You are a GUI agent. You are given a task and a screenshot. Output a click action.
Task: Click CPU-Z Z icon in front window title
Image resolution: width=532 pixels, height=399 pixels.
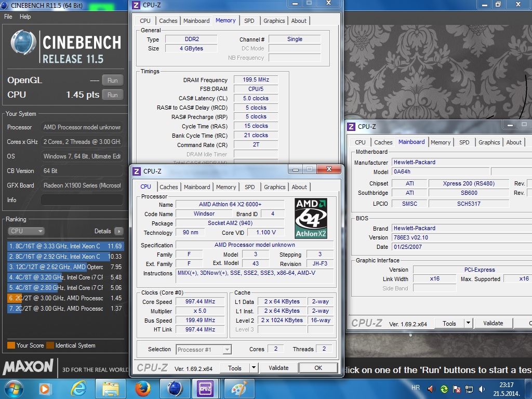click(137, 171)
